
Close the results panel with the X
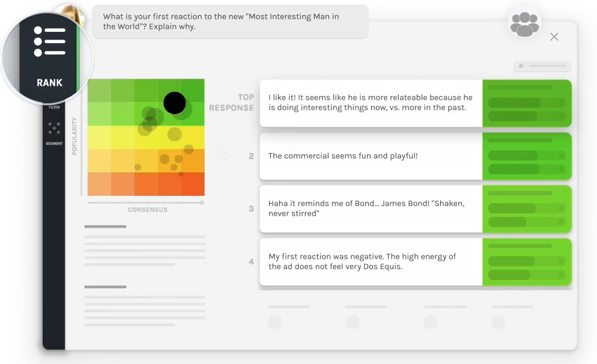[x=554, y=37]
